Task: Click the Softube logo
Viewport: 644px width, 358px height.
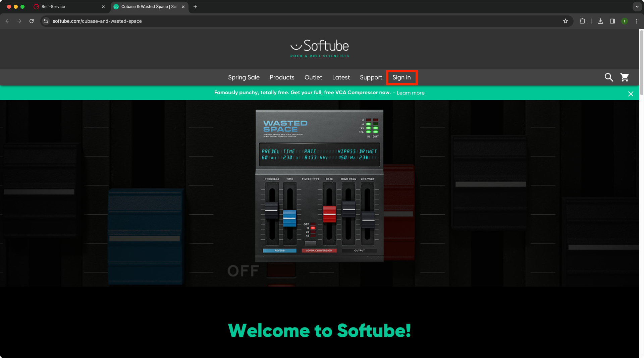Action: pyautogui.click(x=319, y=49)
